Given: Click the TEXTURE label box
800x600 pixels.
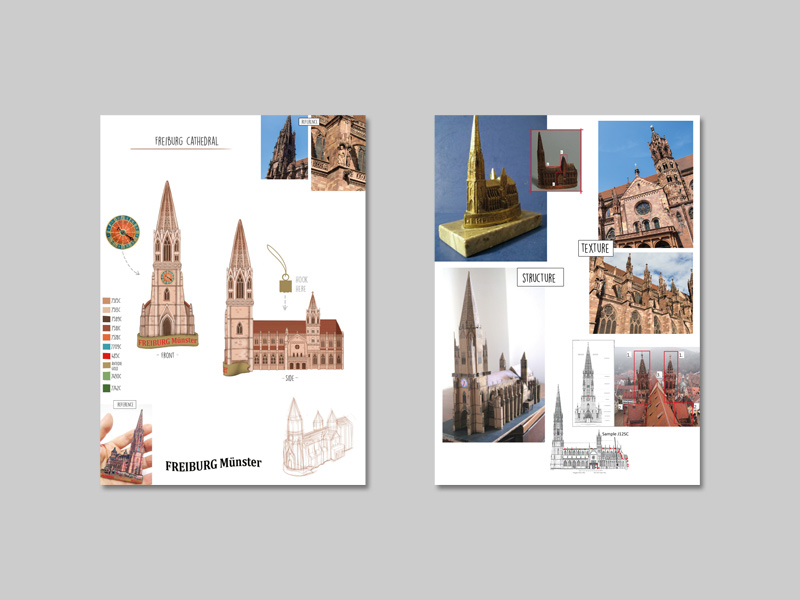Looking at the screenshot, I should pos(596,247).
